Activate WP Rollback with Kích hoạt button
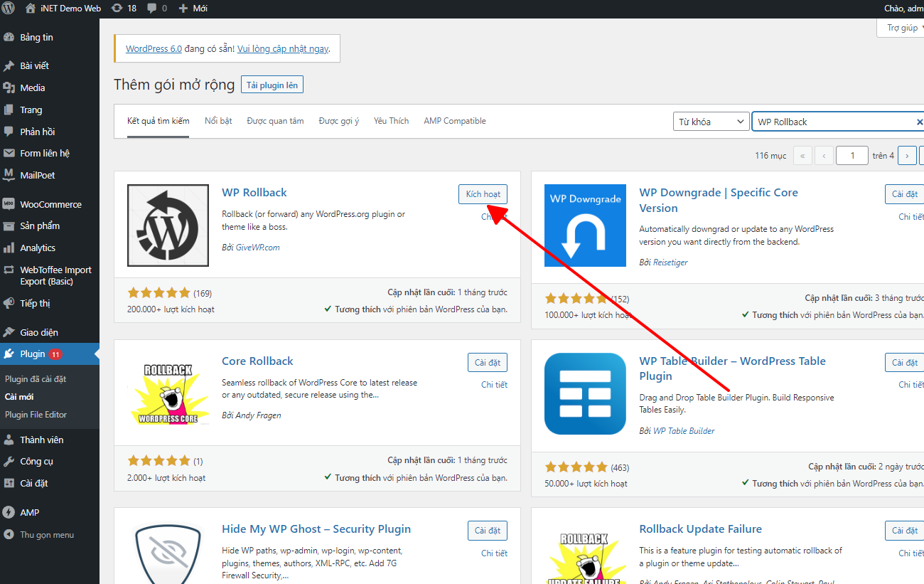This screenshot has height=584, width=924. 483,194
